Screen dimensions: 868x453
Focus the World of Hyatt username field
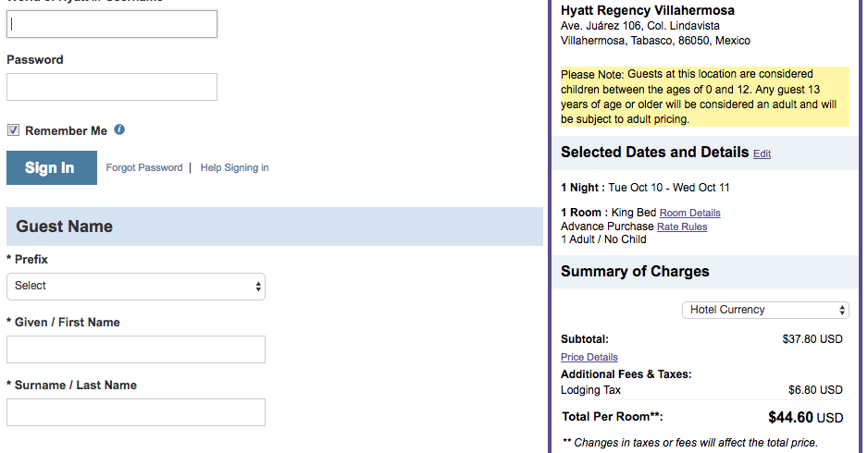pyautogui.click(x=112, y=24)
